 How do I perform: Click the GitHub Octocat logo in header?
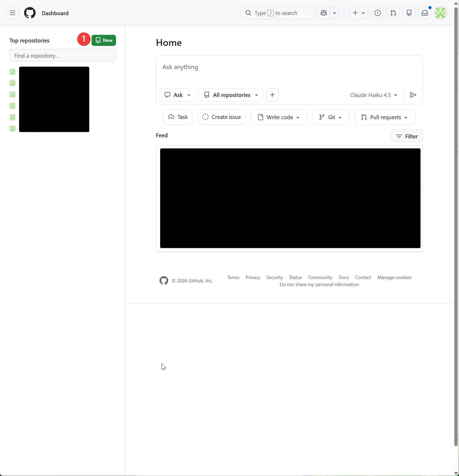pos(30,13)
